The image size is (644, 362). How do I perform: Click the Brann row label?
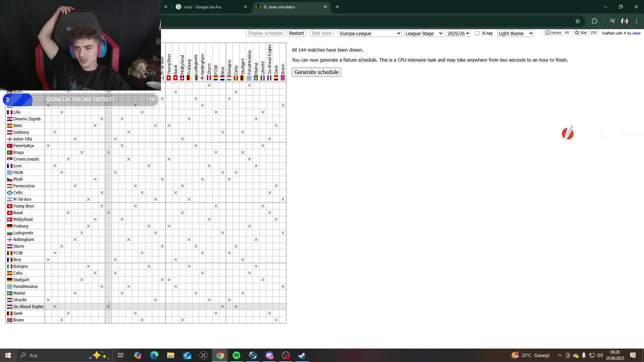(x=18, y=320)
